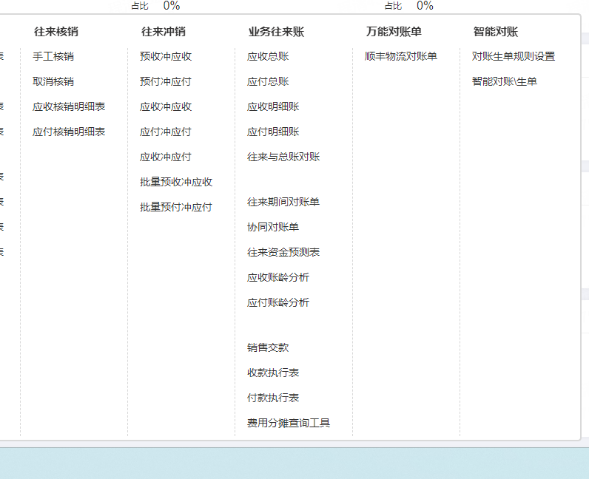Open 付款执行表
The height and width of the screenshot is (480, 589).
pos(273,398)
